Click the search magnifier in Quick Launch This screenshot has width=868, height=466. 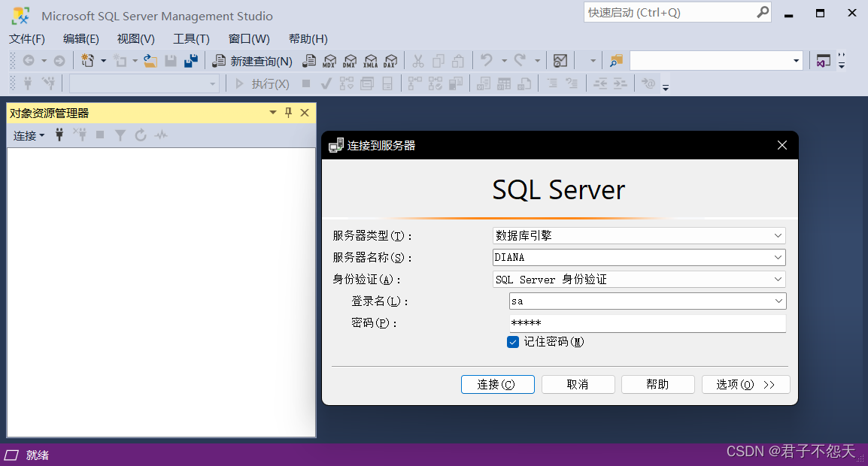[x=763, y=11]
